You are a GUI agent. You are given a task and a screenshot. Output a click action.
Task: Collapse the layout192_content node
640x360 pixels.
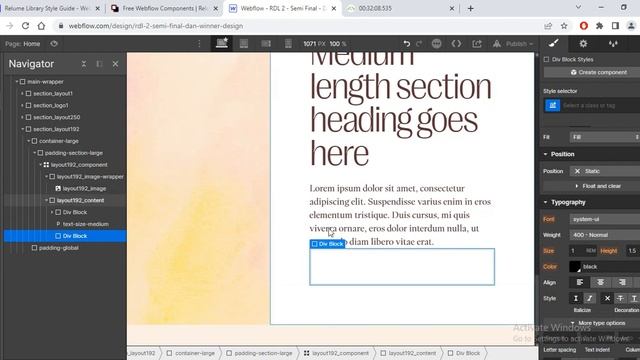[46, 200]
